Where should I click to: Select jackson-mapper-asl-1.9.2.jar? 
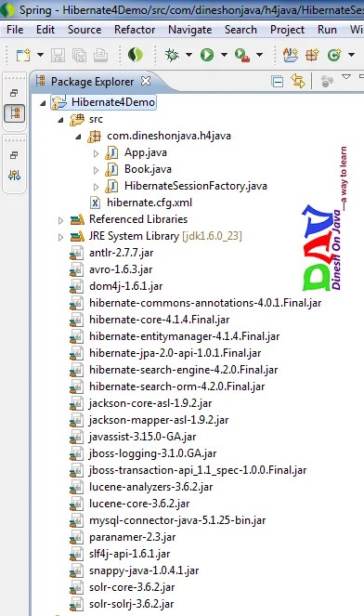pyautogui.click(x=149, y=420)
